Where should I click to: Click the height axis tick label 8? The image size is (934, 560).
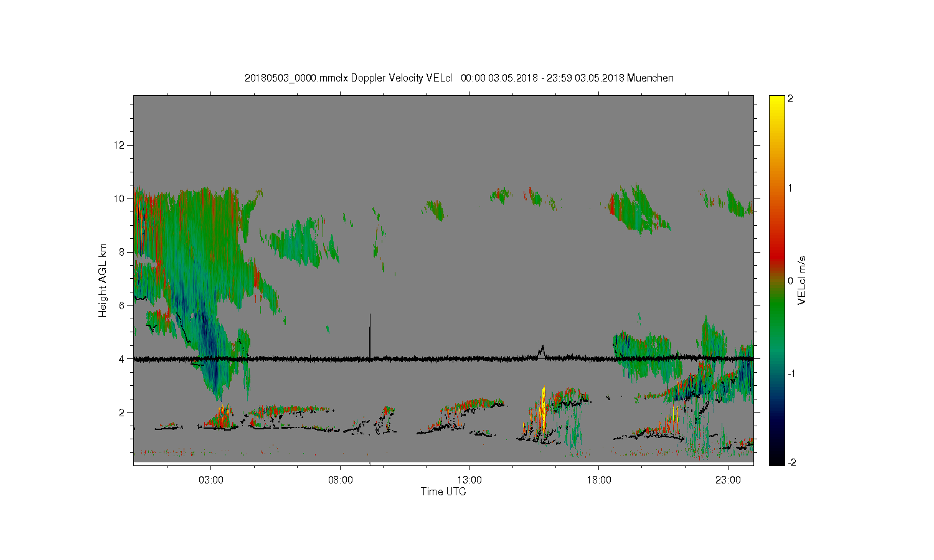point(123,252)
